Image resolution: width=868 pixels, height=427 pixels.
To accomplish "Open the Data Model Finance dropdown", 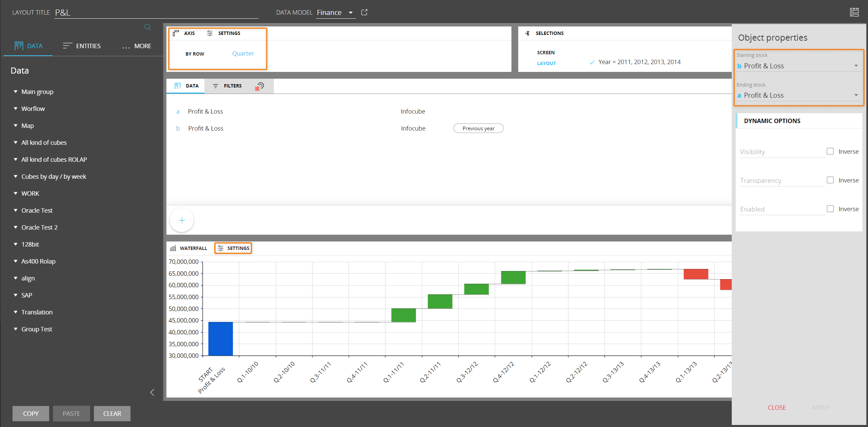I will 335,13.
